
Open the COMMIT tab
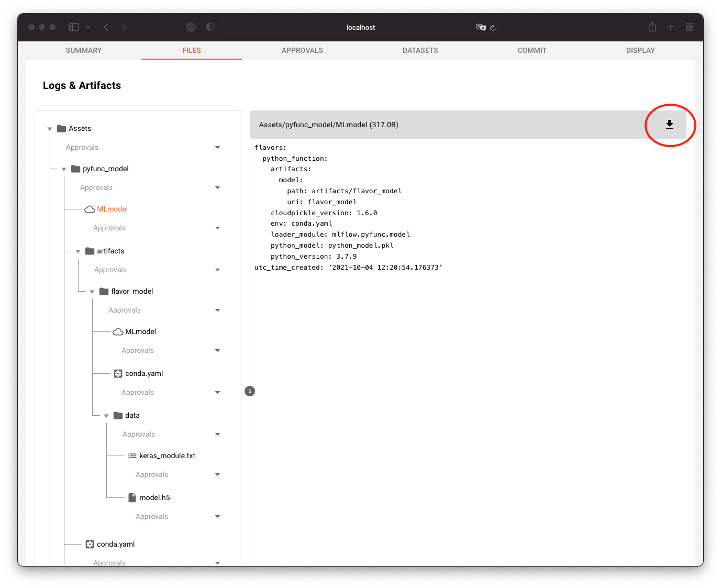(532, 50)
